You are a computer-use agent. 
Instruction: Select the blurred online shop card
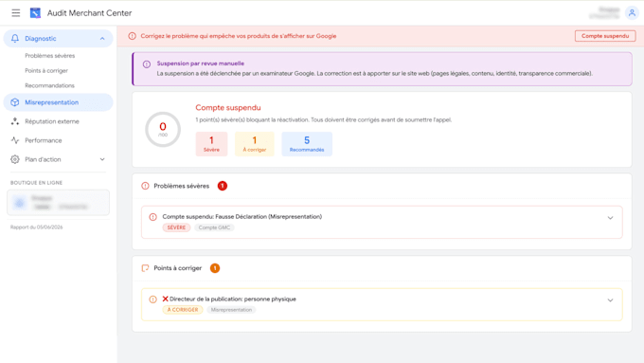click(59, 202)
